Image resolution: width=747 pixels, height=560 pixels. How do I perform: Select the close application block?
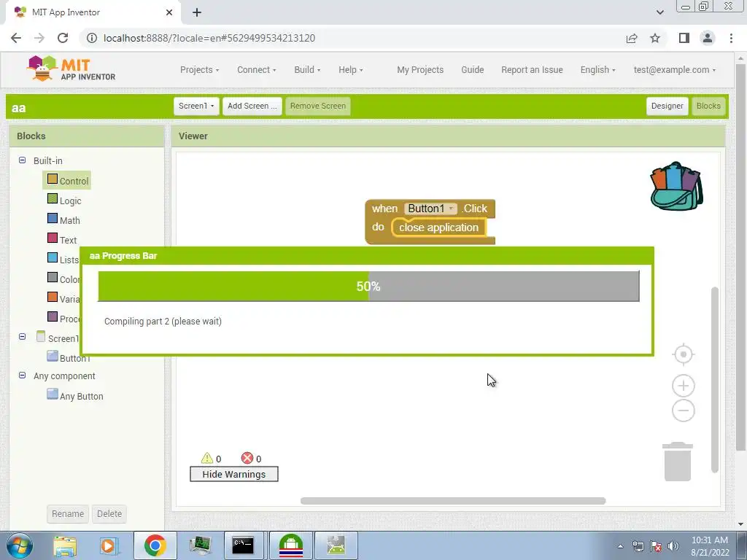pyautogui.click(x=438, y=227)
